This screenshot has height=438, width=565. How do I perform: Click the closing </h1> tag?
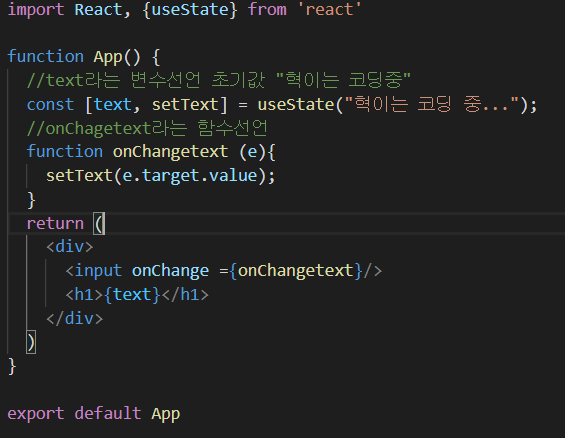(185, 295)
